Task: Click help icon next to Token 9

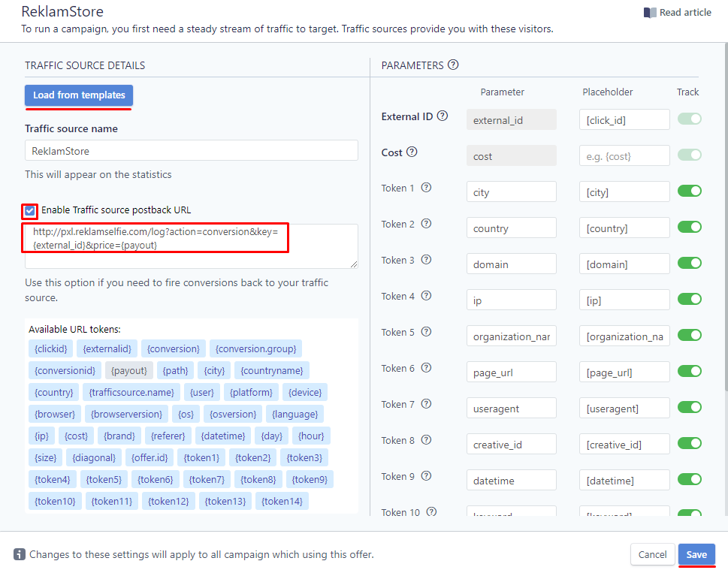Action: [426, 476]
